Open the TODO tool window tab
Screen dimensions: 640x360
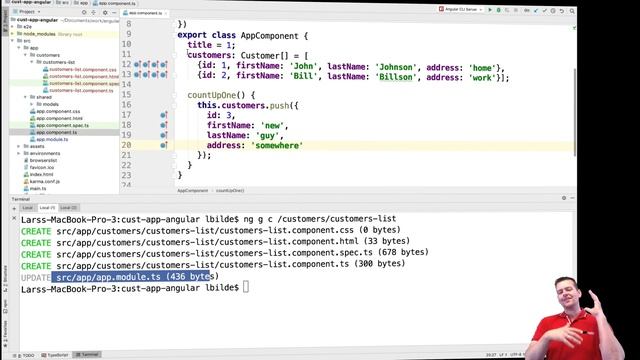click(x=24, y=355)
